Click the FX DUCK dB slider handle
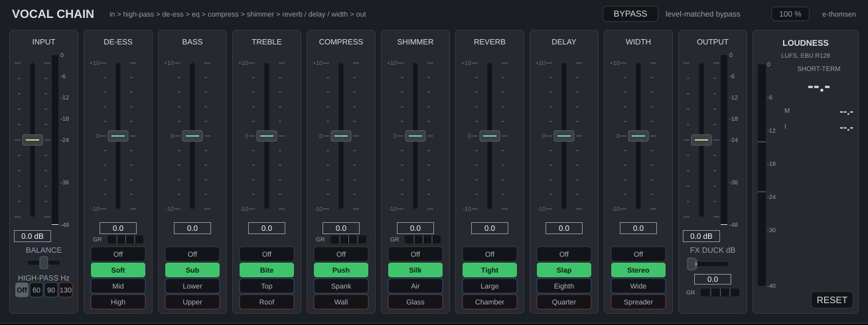 pyautogui.click(x=691, y=264)
